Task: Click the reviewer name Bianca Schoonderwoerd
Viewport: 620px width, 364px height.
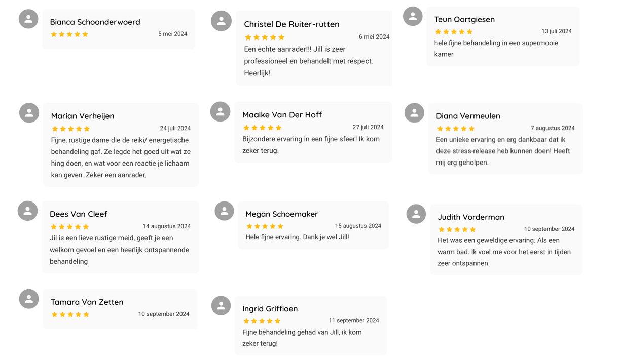Action: (x=95, y=22)
